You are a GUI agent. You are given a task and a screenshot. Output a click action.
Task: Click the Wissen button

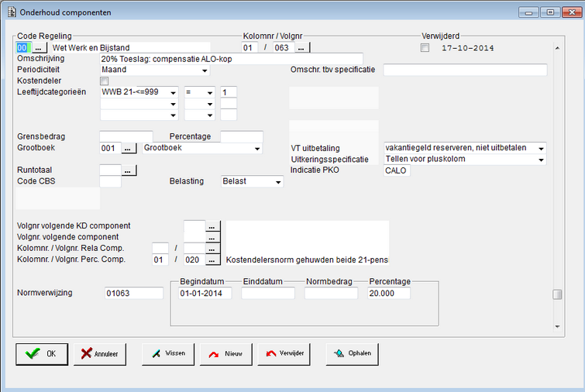[x=168, y=354]
